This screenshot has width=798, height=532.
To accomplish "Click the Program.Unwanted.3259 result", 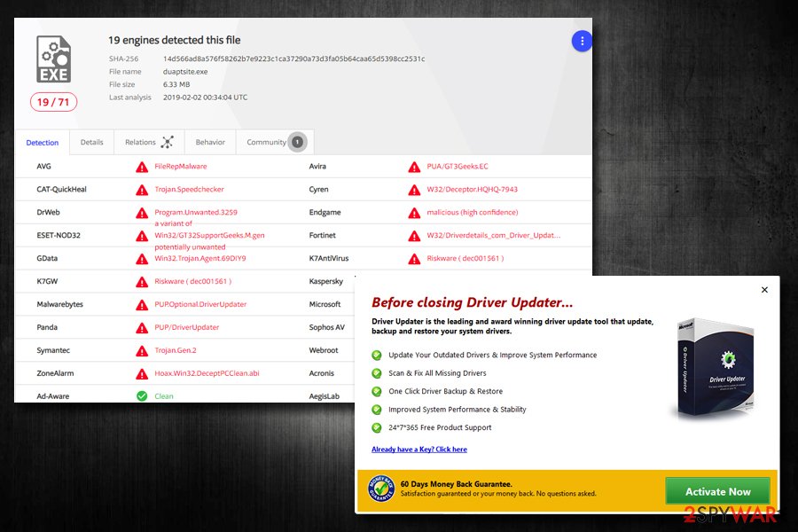I will coord(196,212).
